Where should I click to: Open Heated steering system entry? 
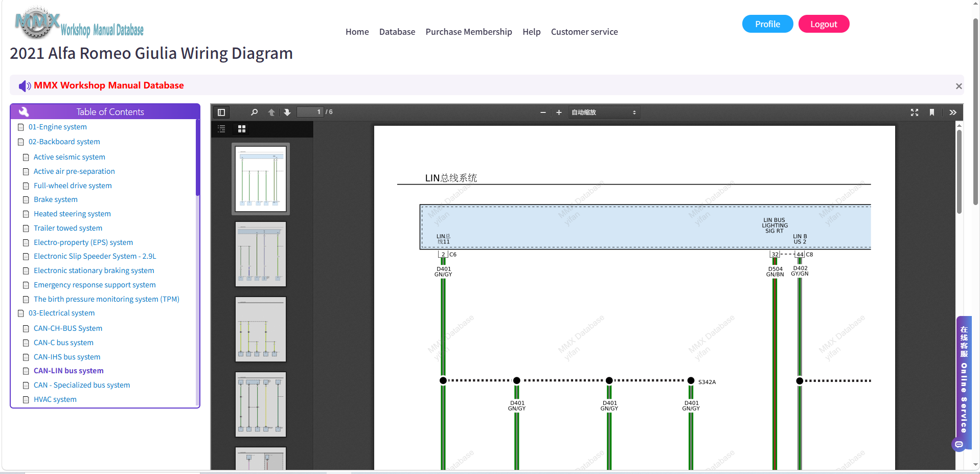[72, 214]
